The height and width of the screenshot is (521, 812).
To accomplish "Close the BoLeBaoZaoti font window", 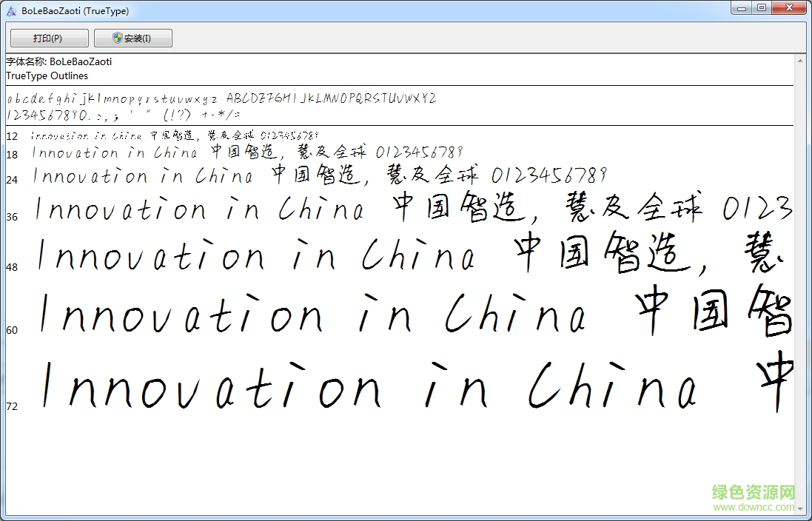I will click(x=790, y=7).
